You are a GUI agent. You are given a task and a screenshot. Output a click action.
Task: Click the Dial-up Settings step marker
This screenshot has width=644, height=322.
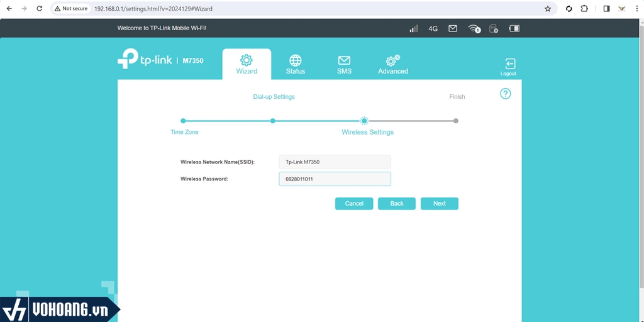click(273, 121)
